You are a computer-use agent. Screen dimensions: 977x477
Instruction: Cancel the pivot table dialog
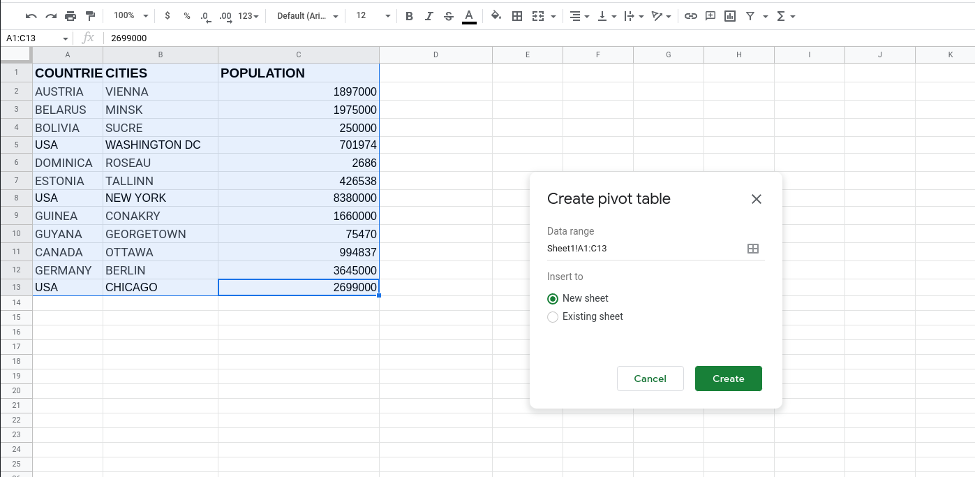[650, 379]
